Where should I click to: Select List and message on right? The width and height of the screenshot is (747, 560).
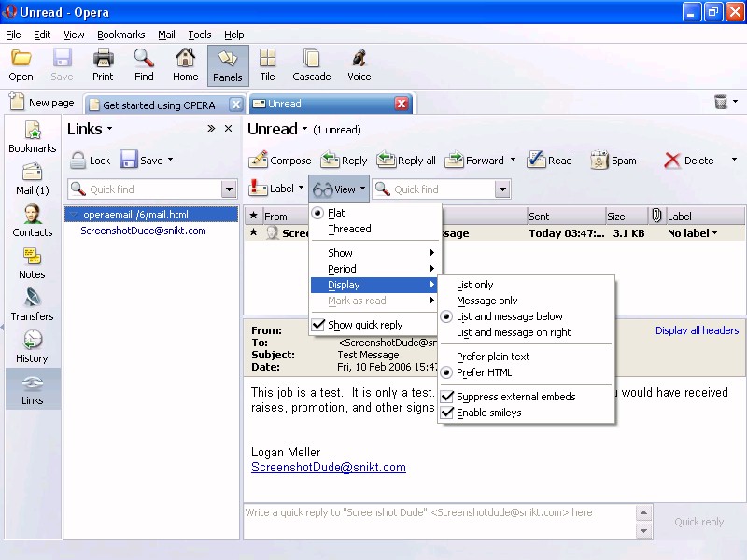click(514, 332)
